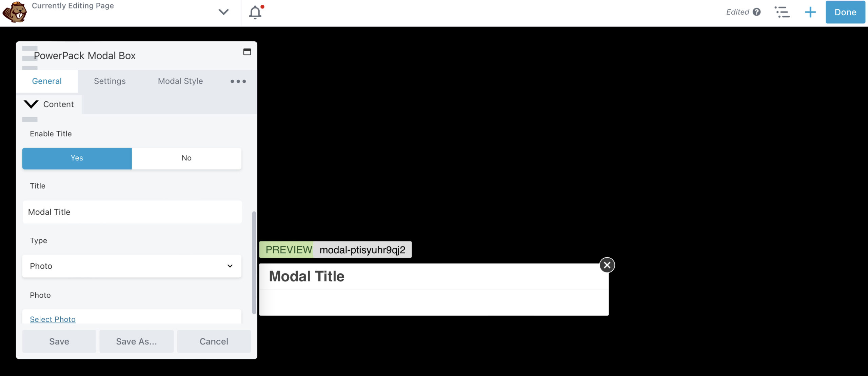Switch Enable Title toggle to Yes
The width and height of the screenshot is (868, 376).
(76, 157)
